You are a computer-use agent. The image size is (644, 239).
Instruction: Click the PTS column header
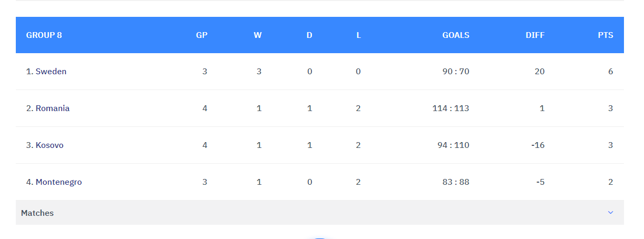pos(606,35)
